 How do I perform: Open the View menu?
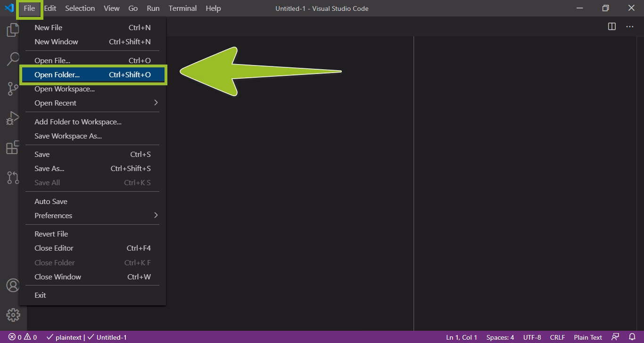(x=111, y=8)
